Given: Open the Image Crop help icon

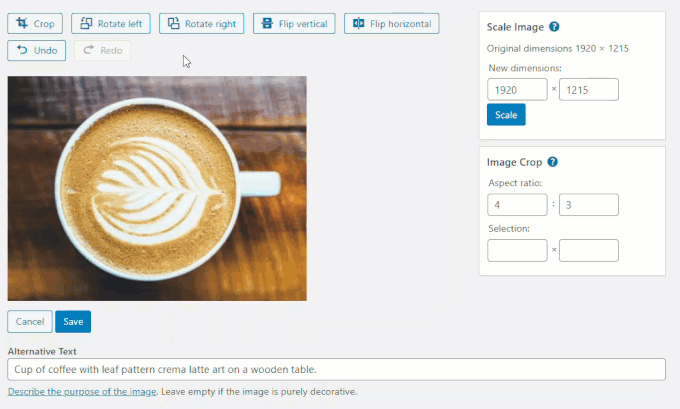Looking at the screenshot, I should click(552, 162).
